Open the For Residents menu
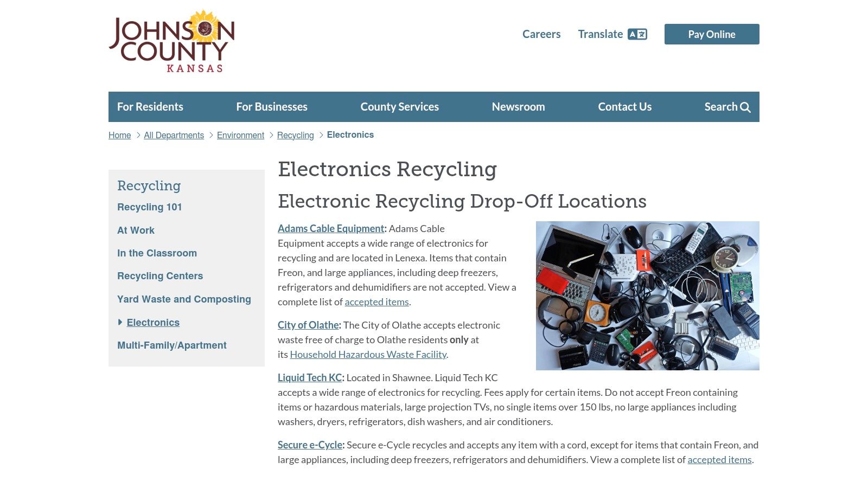Image resolution: width=868 pixels, height=488 pixels. point(150,106)
